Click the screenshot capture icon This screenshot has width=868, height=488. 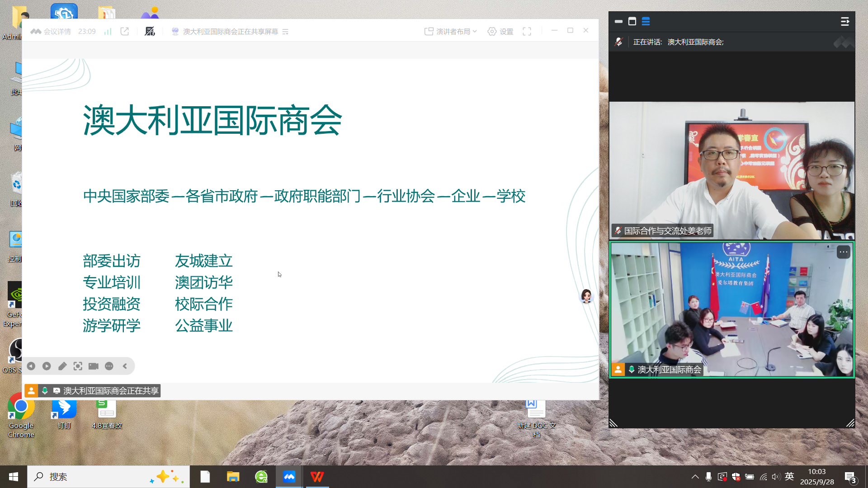(x=78, y=366)
